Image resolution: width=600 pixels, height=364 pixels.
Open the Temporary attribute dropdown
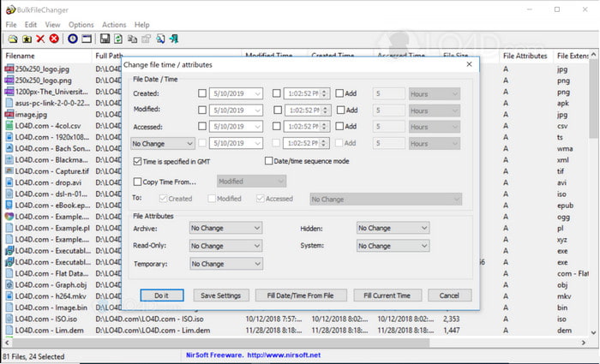pos(226,264)
